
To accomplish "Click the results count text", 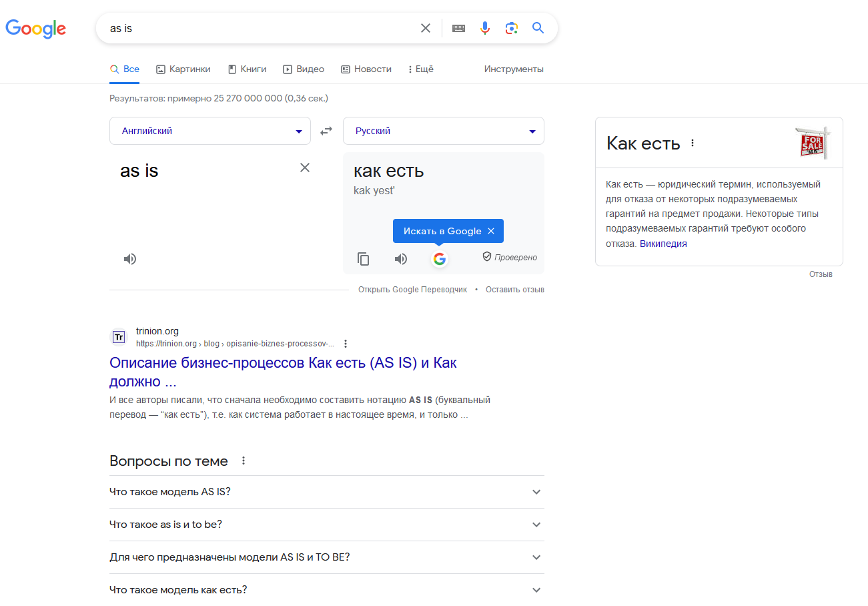I will (x=219, y=98).
